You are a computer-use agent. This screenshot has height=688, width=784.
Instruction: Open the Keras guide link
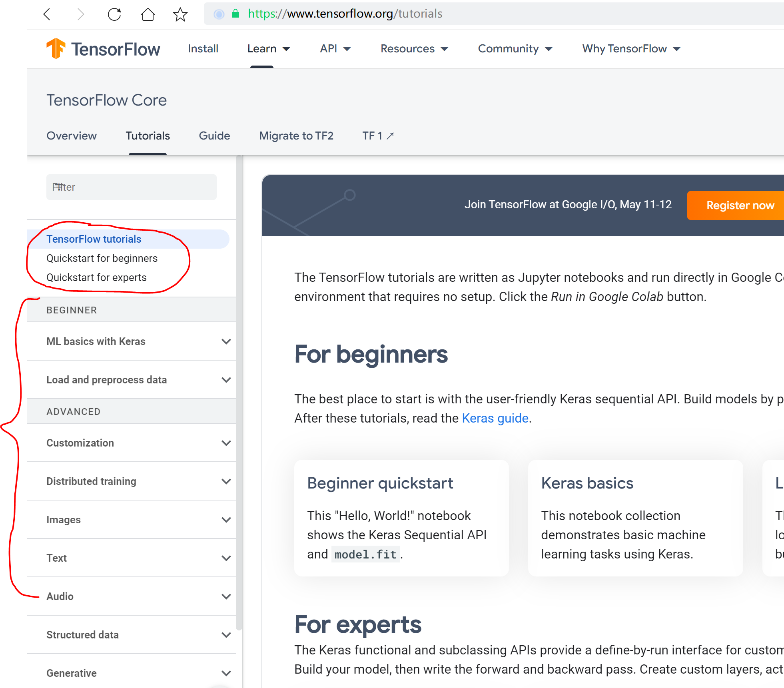pos(495,418)
